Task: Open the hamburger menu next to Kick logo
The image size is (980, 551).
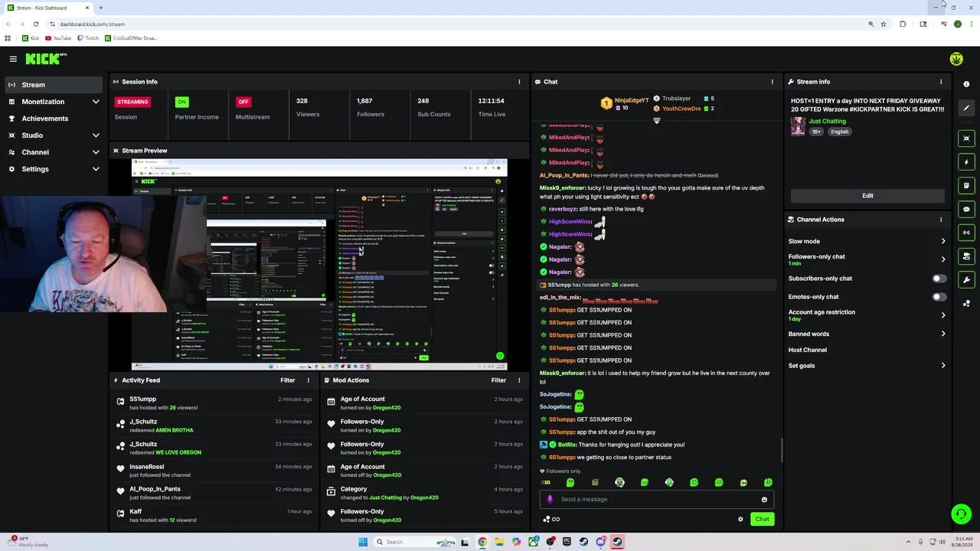Action: [x=13, y=59]
